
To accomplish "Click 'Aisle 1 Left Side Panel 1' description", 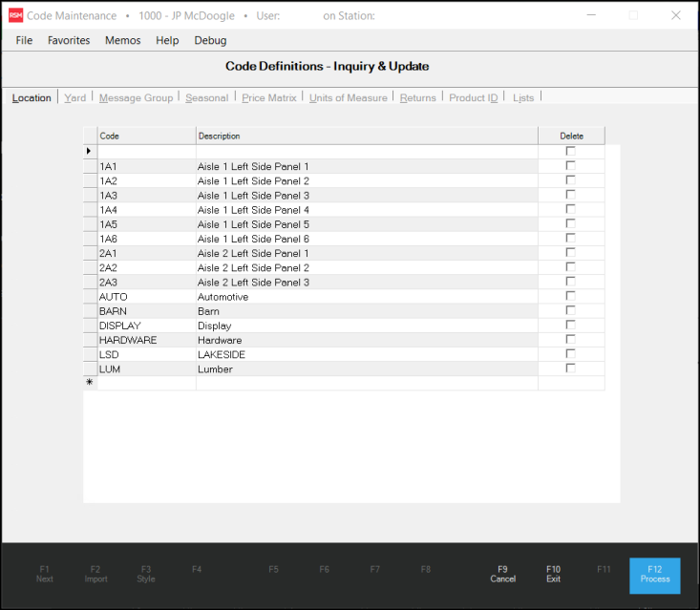I will pyautogui.click(x=367, y=166).
